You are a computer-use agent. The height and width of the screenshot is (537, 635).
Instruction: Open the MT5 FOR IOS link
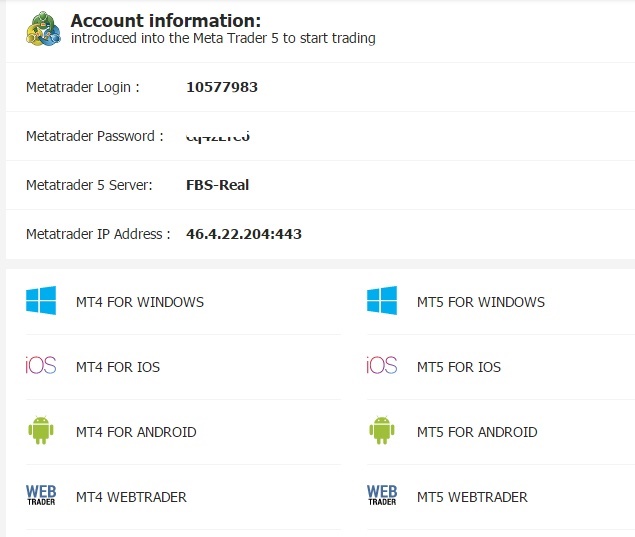coord(459,367)
